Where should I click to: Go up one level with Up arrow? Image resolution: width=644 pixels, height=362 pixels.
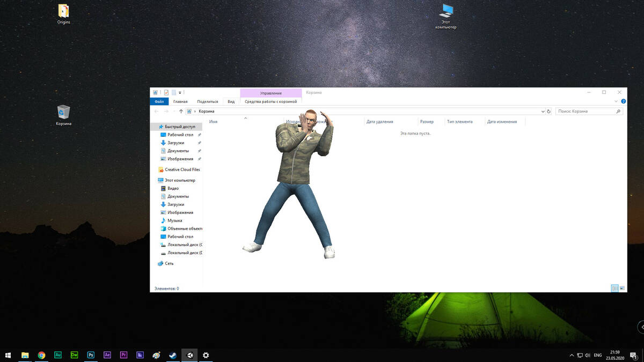[x=181, y=111]
